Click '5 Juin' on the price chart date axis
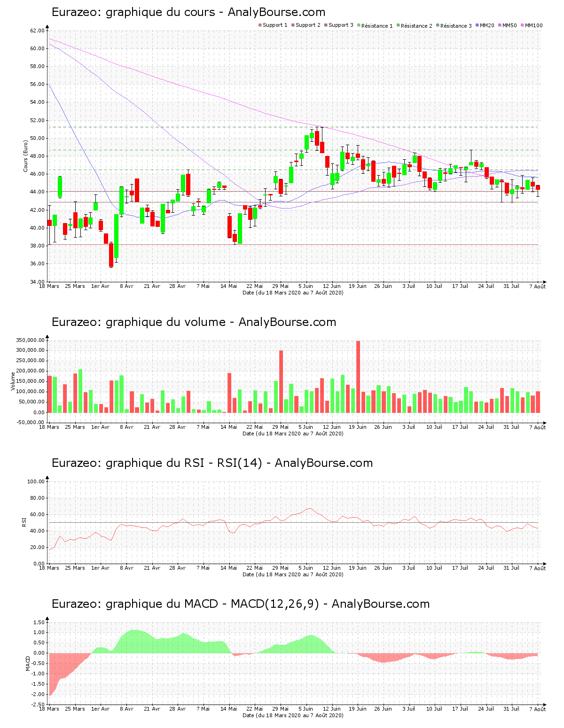 306,287
